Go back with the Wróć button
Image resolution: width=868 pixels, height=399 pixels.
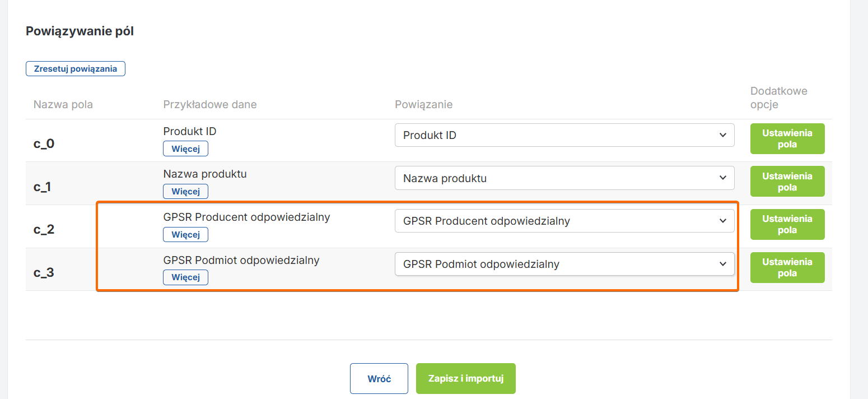click(x=379, y=379)
